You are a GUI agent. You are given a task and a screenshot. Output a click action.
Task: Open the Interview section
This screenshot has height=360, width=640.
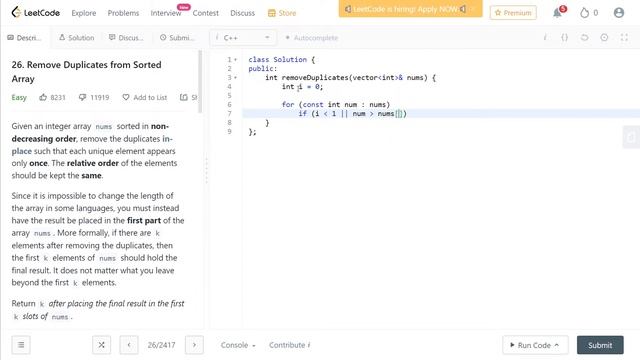click(166, 13)
